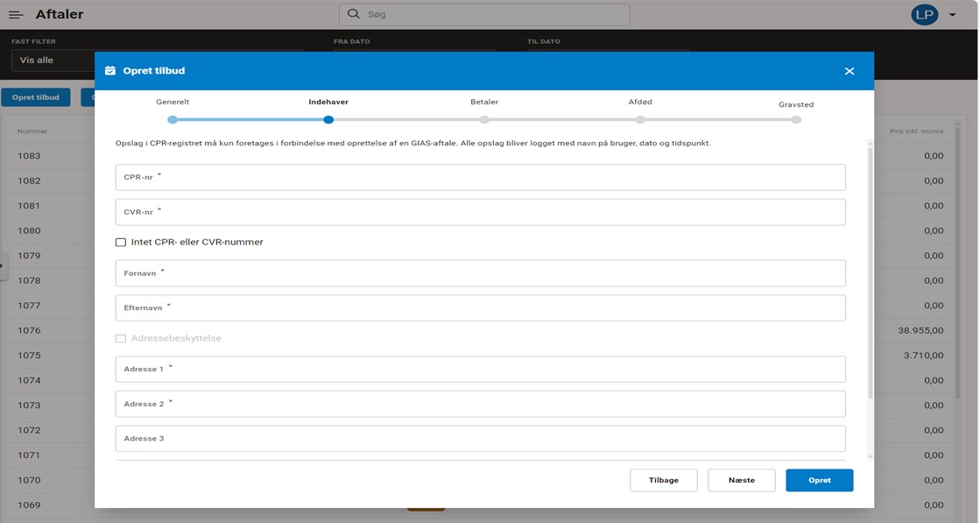Focus the Fornavn input field

[480, 273]
